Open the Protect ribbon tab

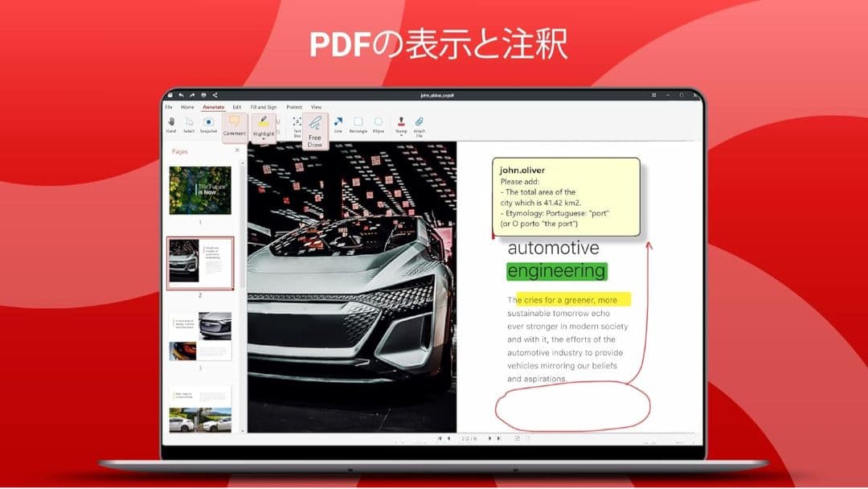295,106
